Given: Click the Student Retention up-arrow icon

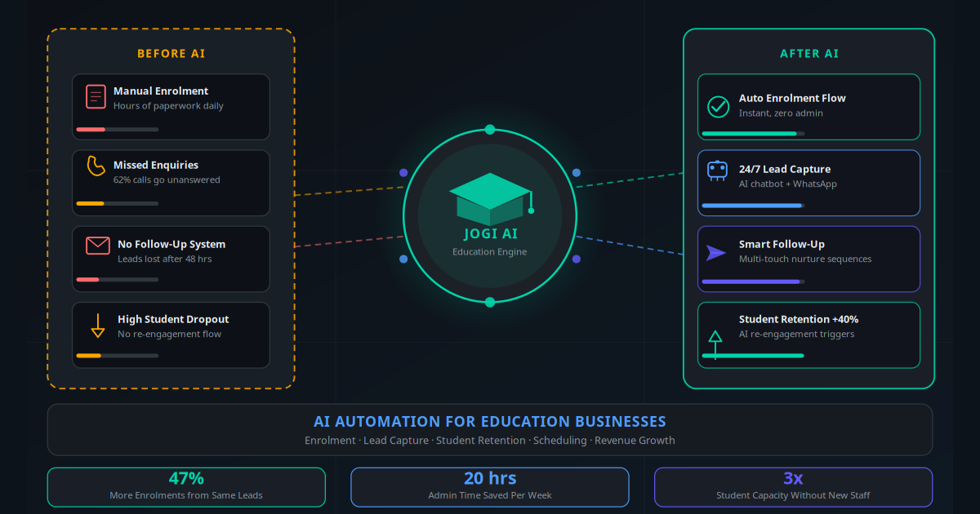Looking at the screenshot, I should [x=715, y=345].
